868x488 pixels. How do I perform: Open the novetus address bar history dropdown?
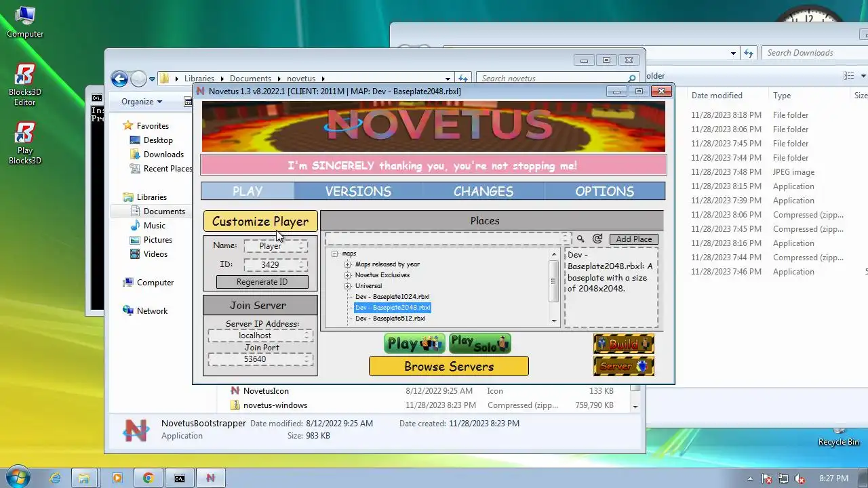coord(448,79)
